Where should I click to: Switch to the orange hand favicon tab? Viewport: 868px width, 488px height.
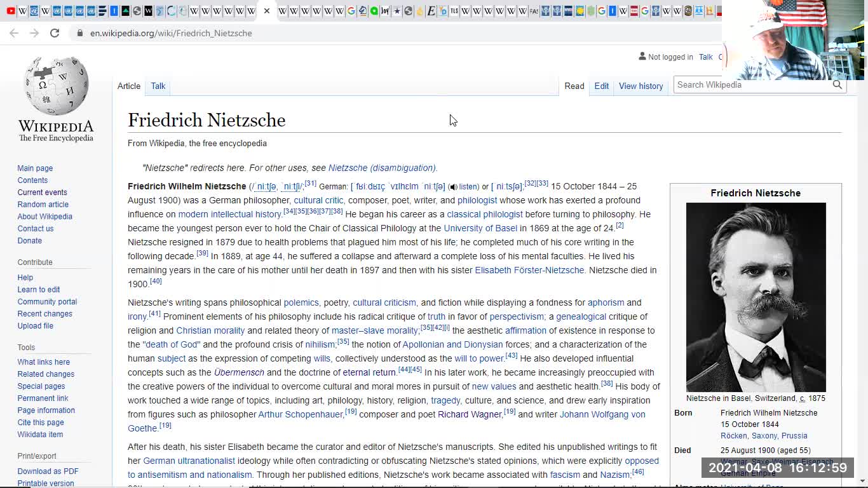[419, 11]
